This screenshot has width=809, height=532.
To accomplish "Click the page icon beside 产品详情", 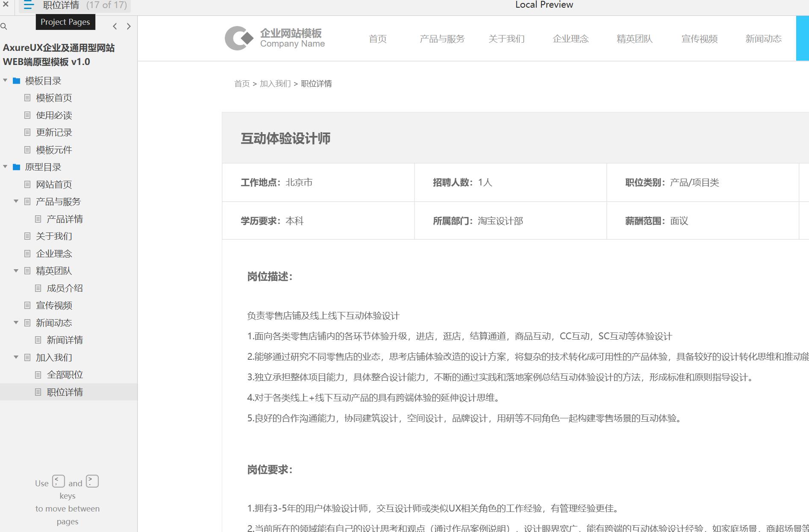I will [38, 219].
